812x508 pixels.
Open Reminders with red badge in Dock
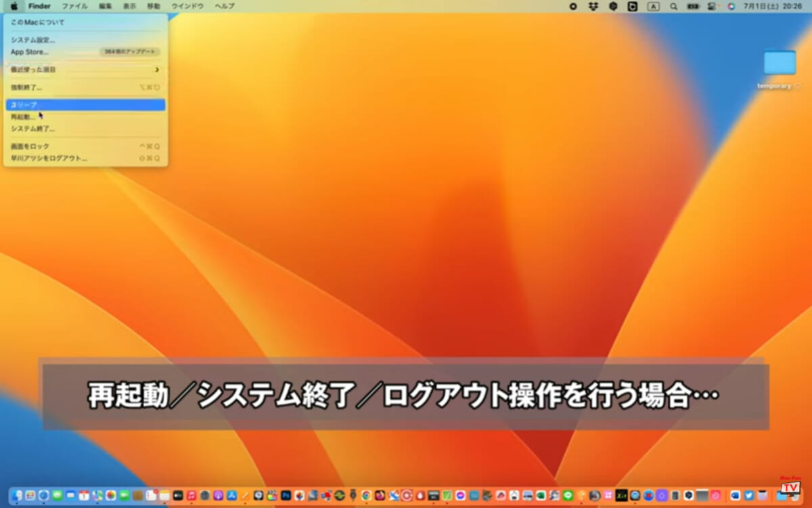151,496
